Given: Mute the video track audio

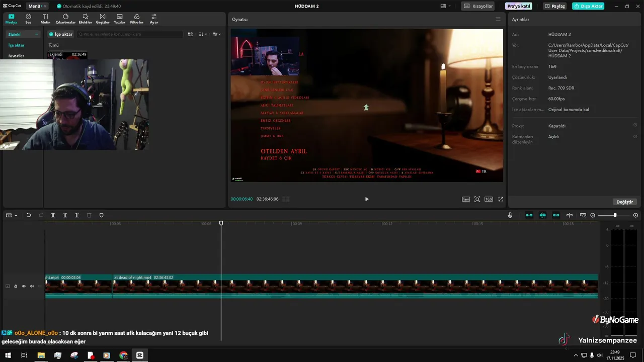Looking at the screenshot, I should click(32, 286).
